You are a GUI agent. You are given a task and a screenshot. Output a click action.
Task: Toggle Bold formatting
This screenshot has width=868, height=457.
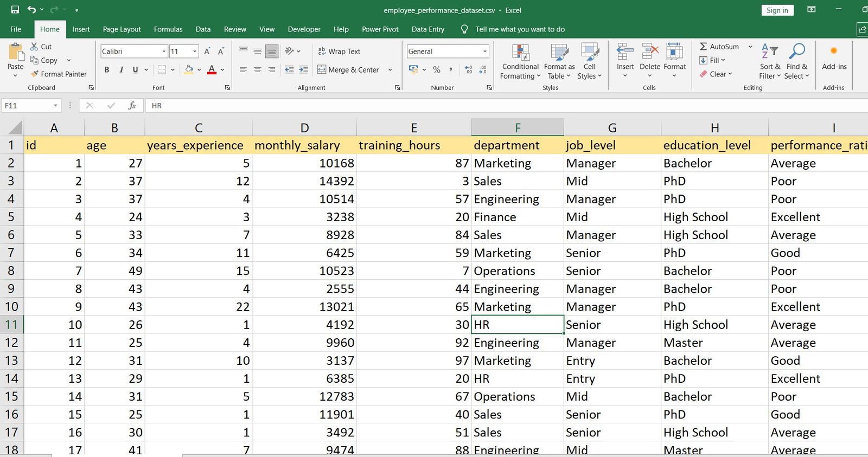[x=107, y=69]
